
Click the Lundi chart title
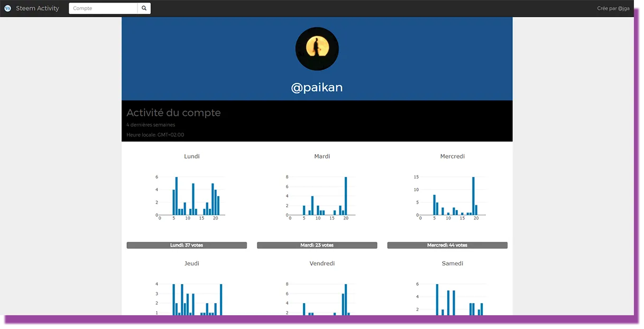(192, 157)
